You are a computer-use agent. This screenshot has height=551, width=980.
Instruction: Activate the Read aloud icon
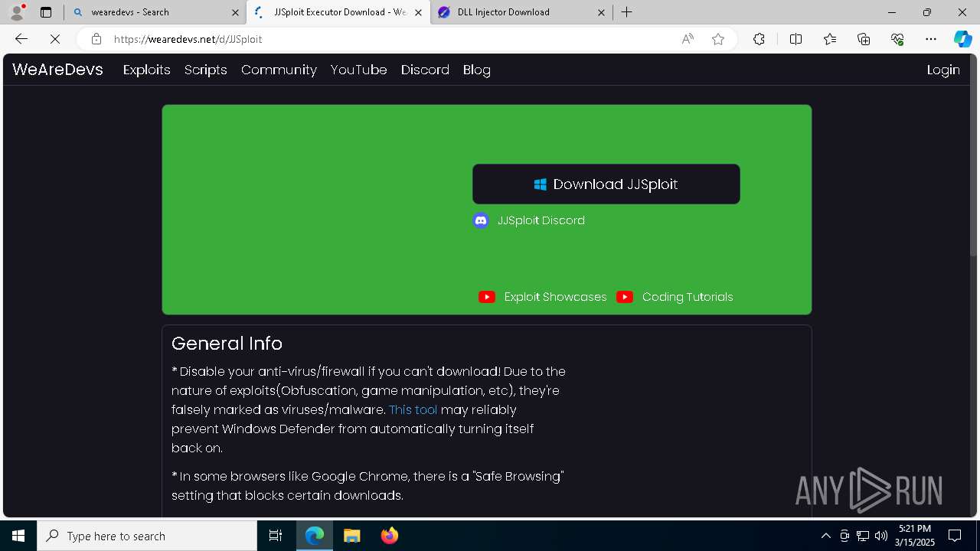[x=688, y=39]
